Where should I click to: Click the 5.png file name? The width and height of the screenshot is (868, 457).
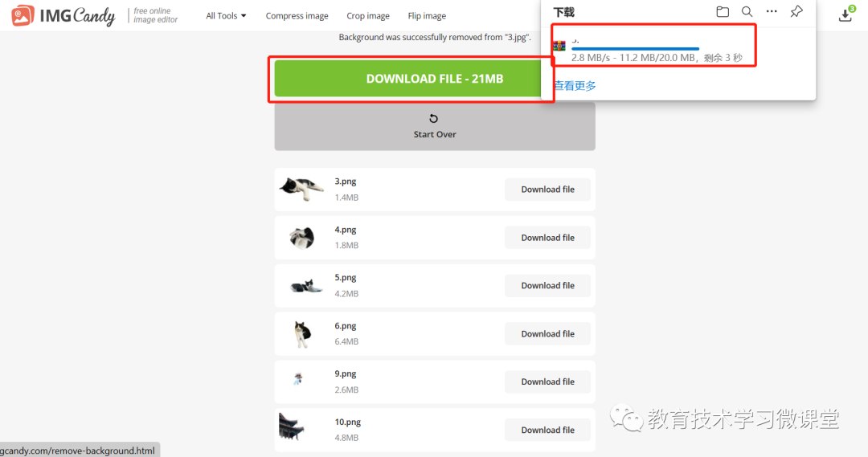point(346,278)
